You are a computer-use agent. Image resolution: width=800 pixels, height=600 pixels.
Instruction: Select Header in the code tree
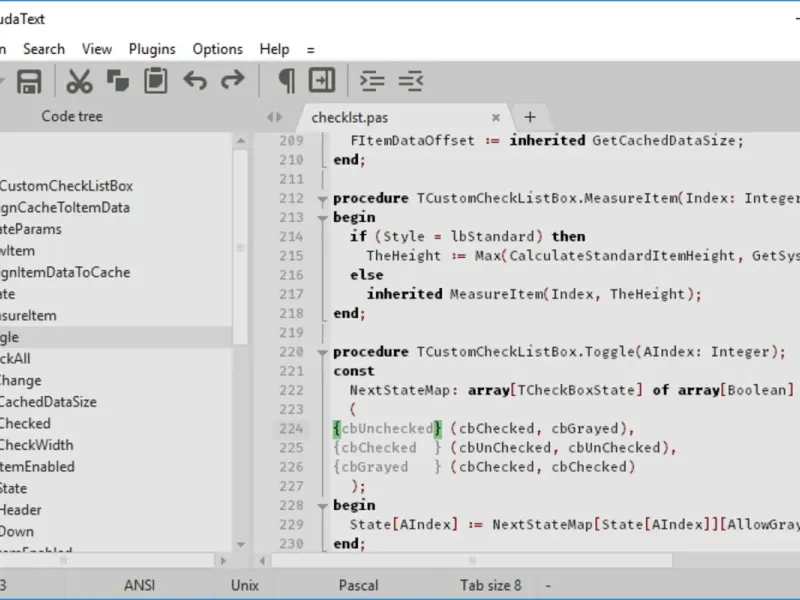click(x=21, y=510)
